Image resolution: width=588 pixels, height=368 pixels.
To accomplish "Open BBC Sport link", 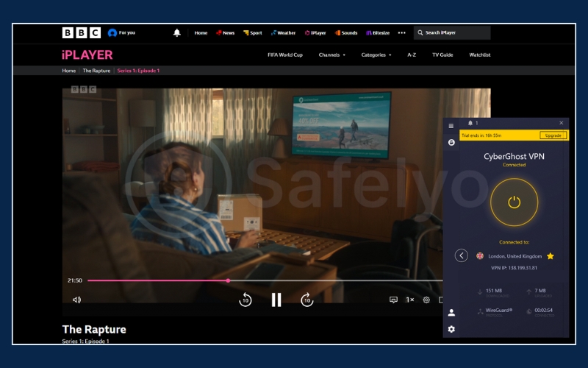I will coord(253,32).
